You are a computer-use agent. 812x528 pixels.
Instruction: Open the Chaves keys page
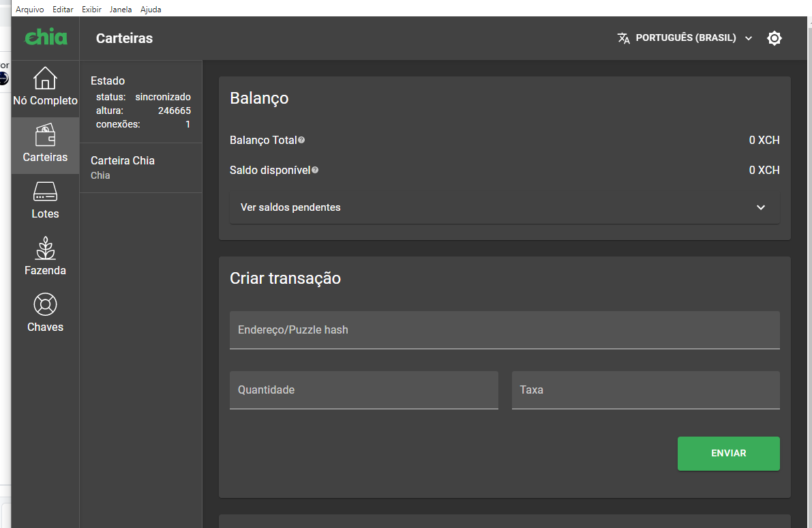point(45,312)
